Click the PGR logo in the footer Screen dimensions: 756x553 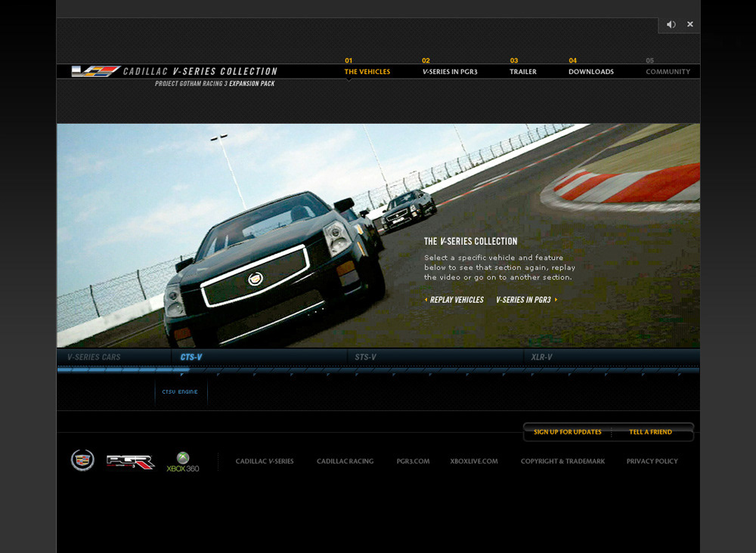click(130, 462)
